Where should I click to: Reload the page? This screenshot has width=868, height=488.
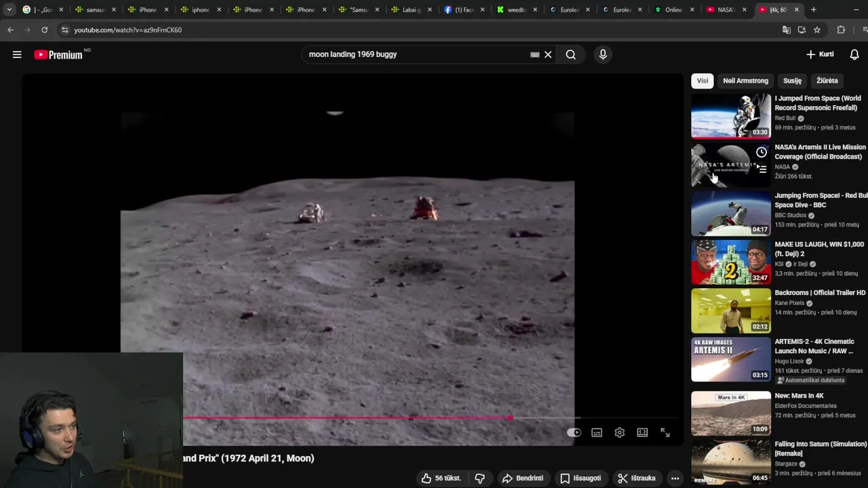(45, 30)
